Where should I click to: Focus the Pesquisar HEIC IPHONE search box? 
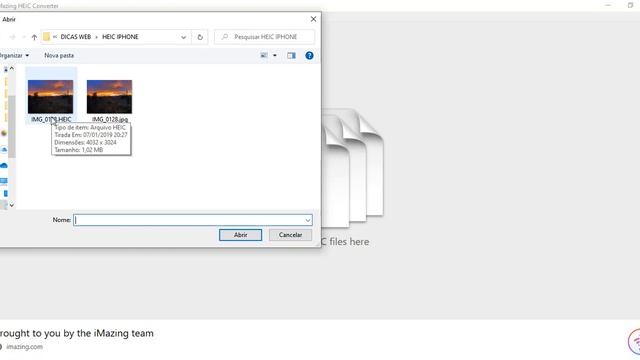[x=264, y=37]
